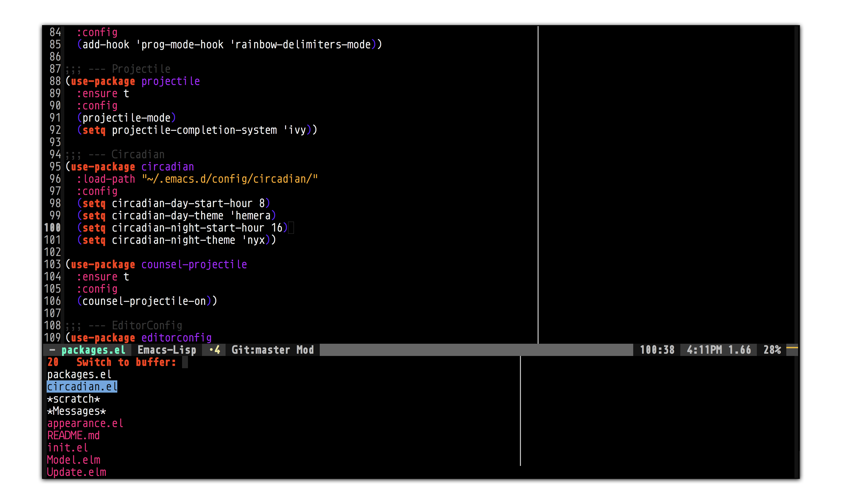
Task: Choose the *Messages* buffer candidate
Action: [x=76, y=411]
